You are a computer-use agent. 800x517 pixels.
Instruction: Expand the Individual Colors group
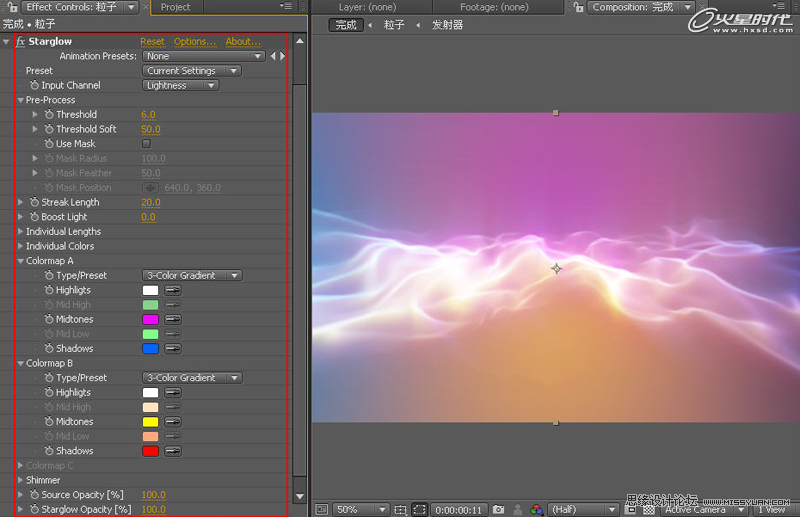tap(20, 247)
